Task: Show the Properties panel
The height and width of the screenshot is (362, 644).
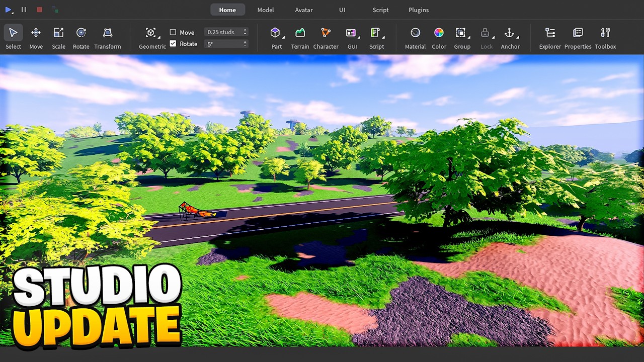Action: click(578, 38)
